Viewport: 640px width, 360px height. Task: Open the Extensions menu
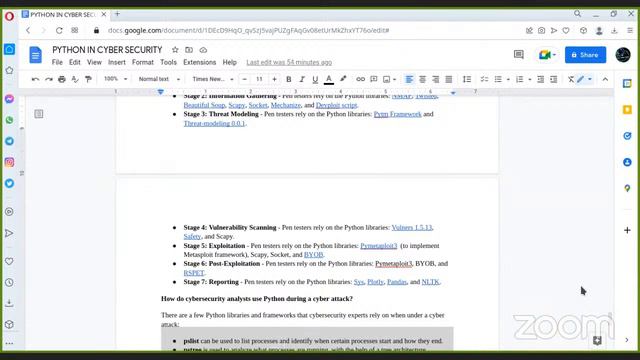200,62
